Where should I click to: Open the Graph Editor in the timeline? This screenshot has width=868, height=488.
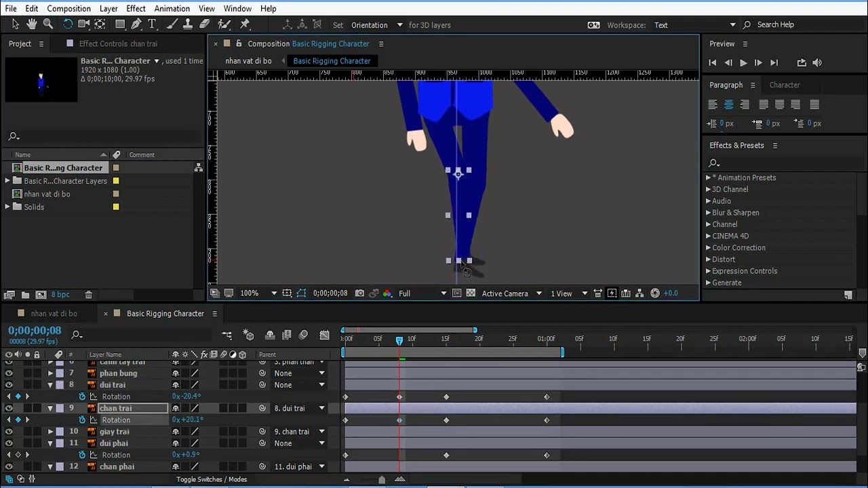pos(325,335)
